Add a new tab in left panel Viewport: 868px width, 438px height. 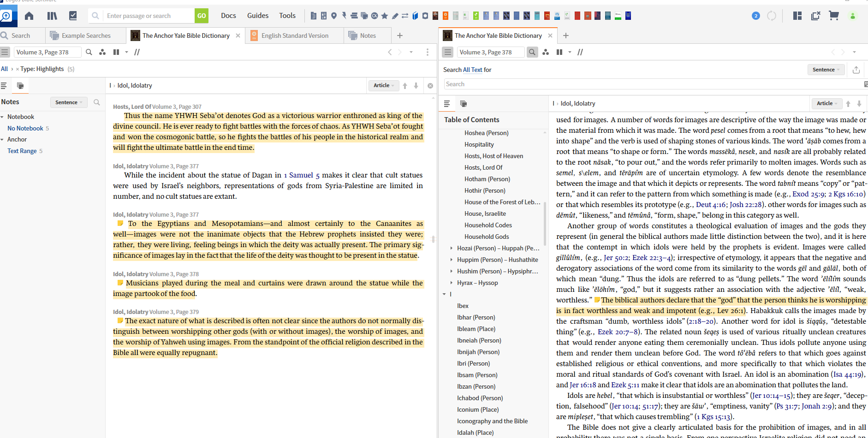(400, 36)
